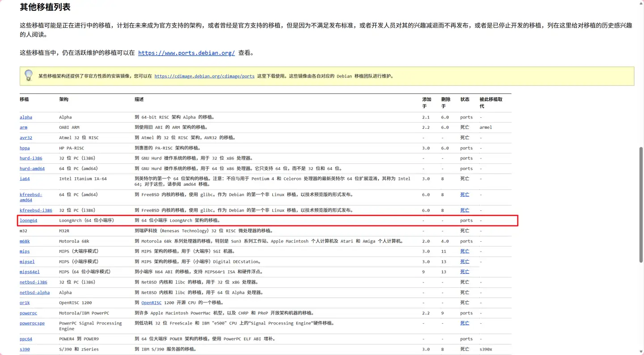Click the 死亡 status link in the mips64el row
Image resolution: width=644 pixels, height=355 pixels.
(x=465, y=272)
